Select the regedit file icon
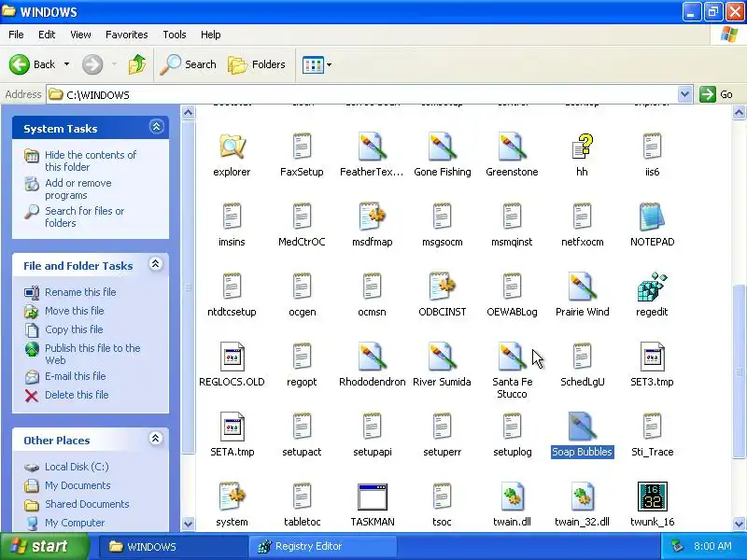The height and width of the screenshot is (560, 747). 652,287
